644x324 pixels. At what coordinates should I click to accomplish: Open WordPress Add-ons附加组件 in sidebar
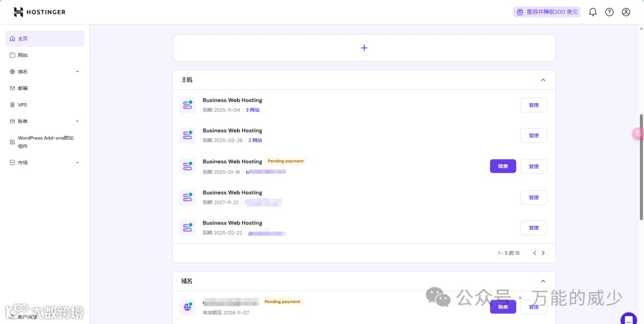pos(45,142)
